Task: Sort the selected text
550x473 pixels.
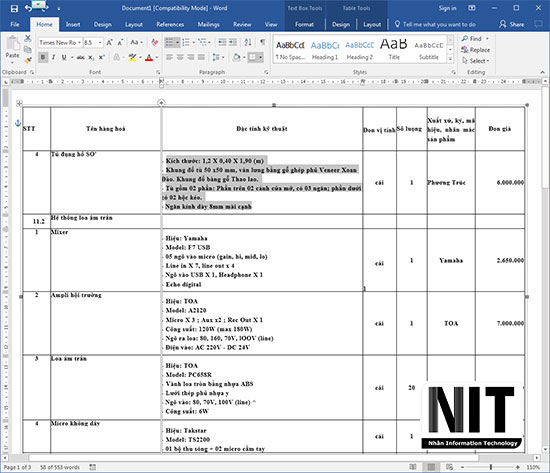Action: tap(248, 42)
